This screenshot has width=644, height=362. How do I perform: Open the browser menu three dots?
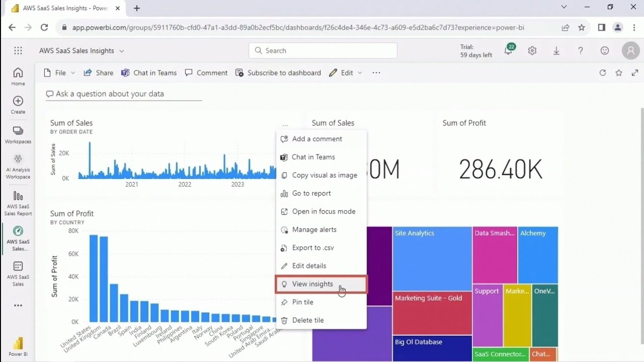point(633,28)
